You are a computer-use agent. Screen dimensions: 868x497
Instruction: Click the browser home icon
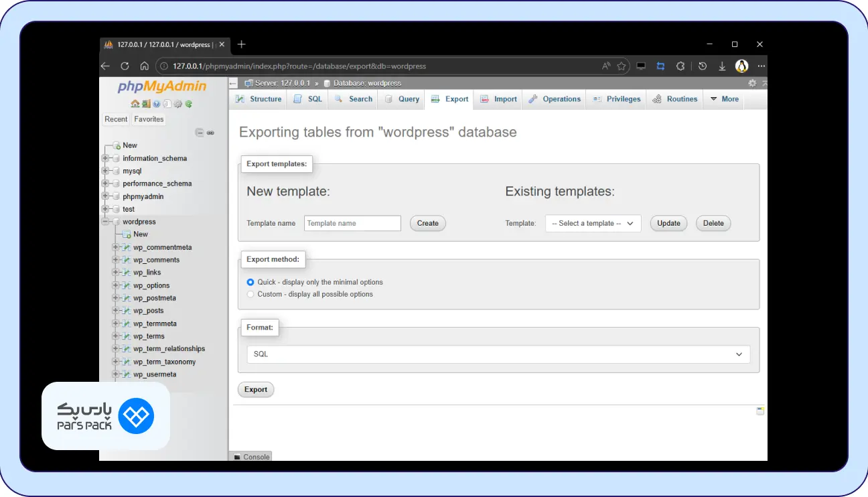(x=144, y=66)
